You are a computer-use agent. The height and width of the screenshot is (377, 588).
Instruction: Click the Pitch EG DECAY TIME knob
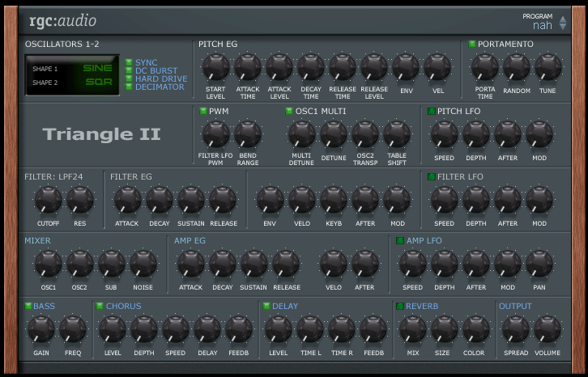tap(311, 67)
